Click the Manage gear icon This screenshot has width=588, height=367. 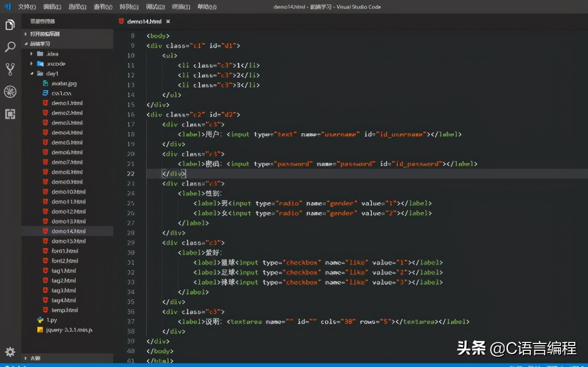(10, 352)
